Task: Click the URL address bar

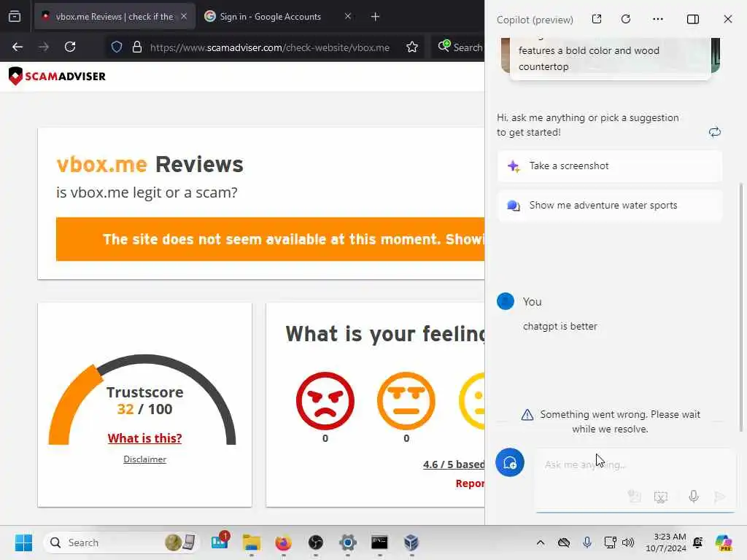Action: click(270, 47)
